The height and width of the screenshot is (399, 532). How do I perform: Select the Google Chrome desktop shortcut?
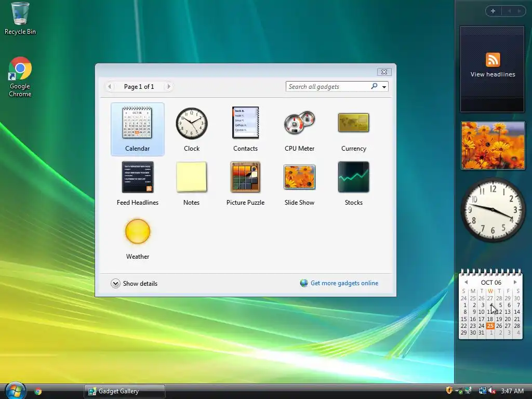click(x=20, y=77)
